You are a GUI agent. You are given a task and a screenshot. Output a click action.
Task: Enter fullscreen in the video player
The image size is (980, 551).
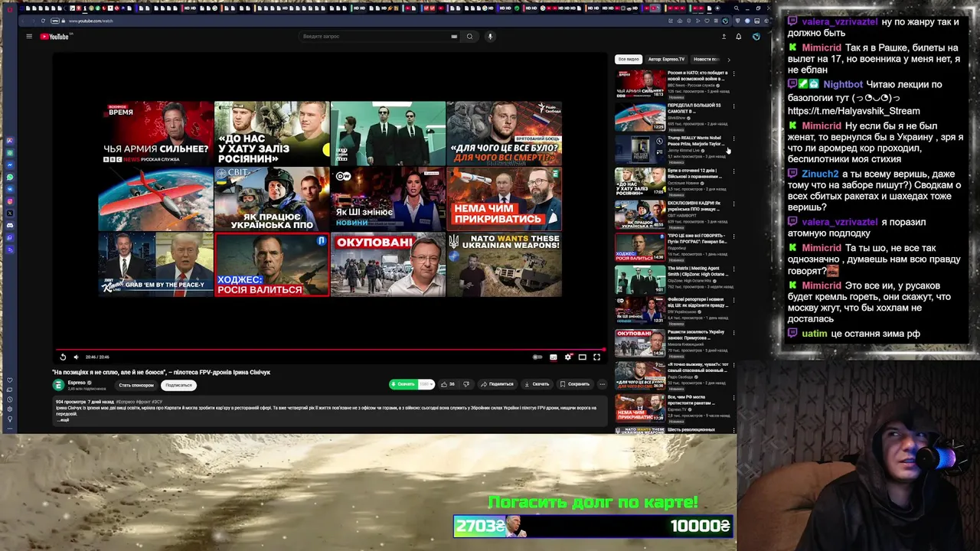click(597, 357)
